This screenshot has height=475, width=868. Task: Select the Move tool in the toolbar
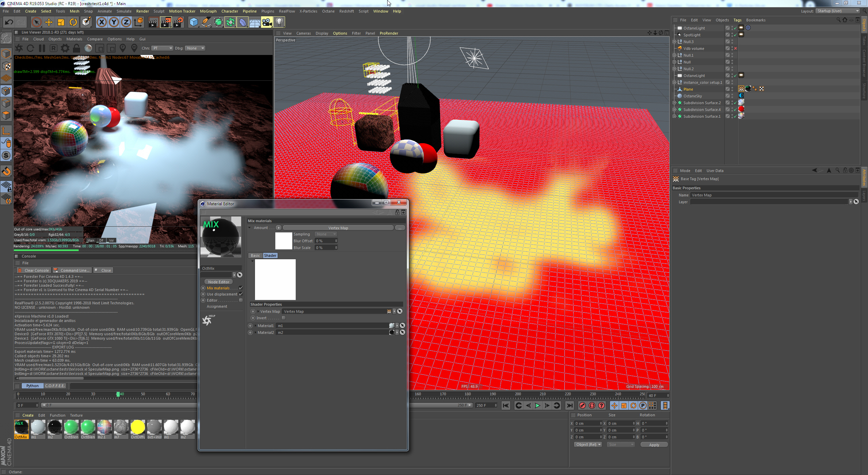[48, 22]
